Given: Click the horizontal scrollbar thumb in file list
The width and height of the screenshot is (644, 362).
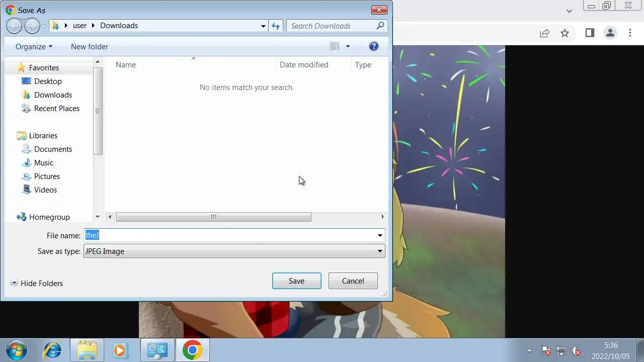Looking at the screenshot, I should coord(213,217).
